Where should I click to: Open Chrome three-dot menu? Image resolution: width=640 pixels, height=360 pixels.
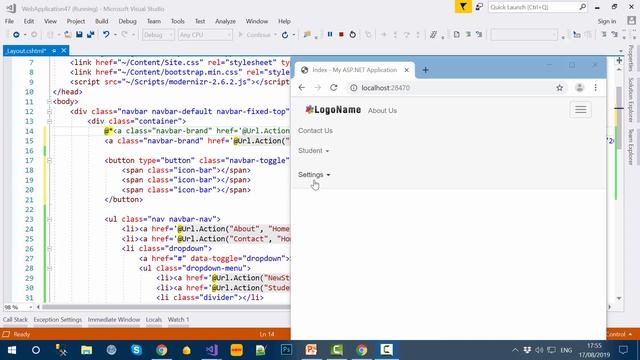[x=596, y=88]
